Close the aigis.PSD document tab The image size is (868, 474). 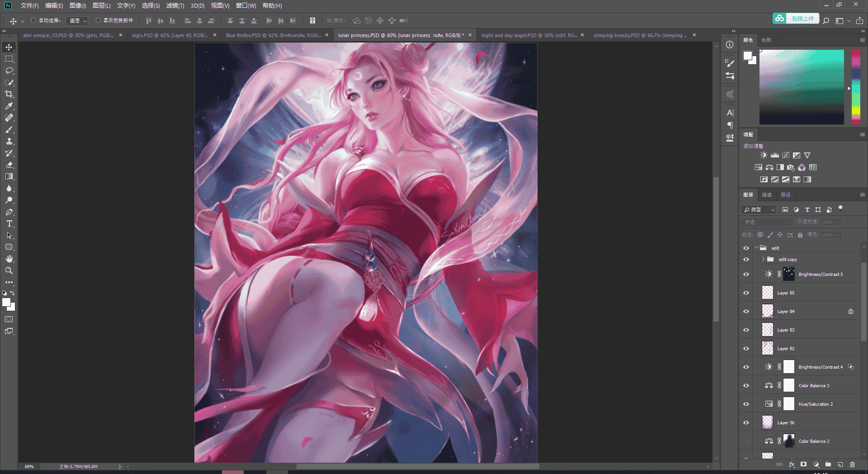tap(215, 35)
